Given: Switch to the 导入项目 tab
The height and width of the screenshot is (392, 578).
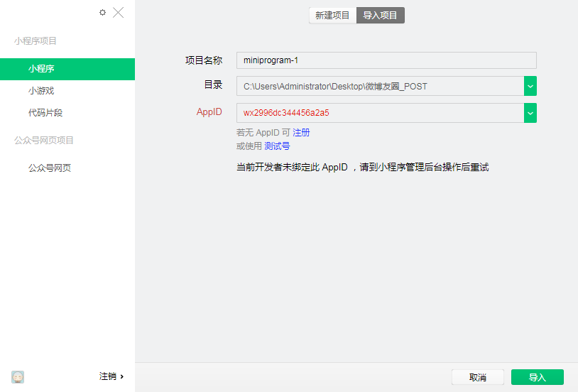Looking at the screenshot, I should 381,15.
